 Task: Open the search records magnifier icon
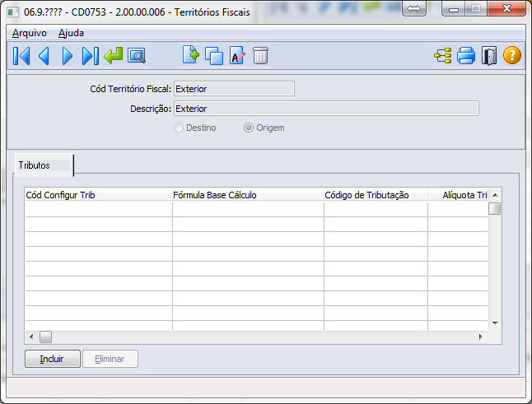137,56
